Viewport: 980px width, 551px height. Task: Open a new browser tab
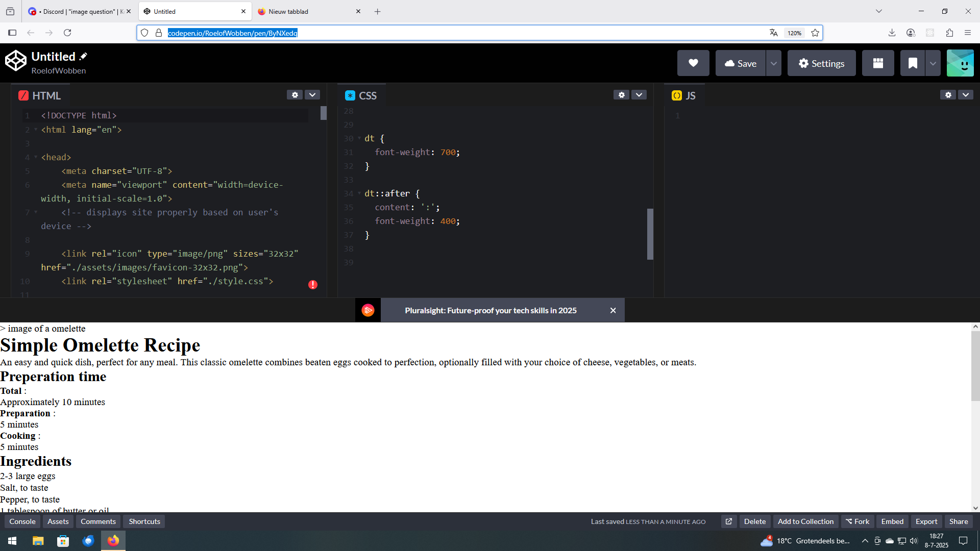click(378, 11)
